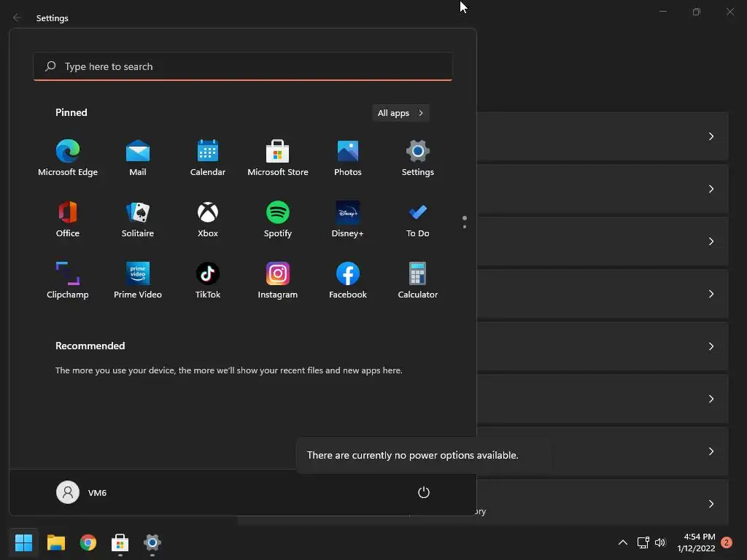The image size is (747, 560).
Task: Switch to Settings from taskbar
Action: click(152, 542)
